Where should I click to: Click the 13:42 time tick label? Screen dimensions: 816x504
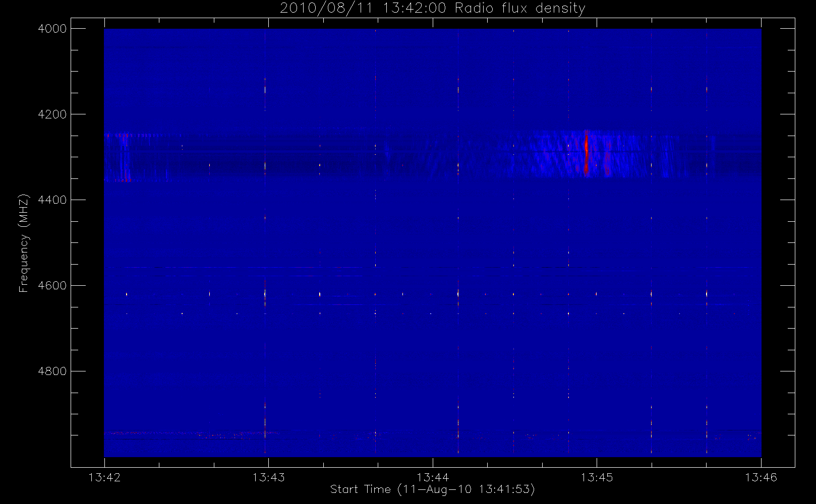pos(104,477)
